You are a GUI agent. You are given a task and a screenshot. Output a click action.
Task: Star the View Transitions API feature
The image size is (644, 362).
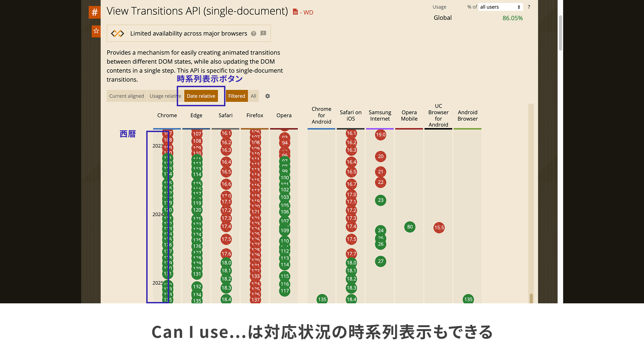pyautogui.click(x=96, y=31)
